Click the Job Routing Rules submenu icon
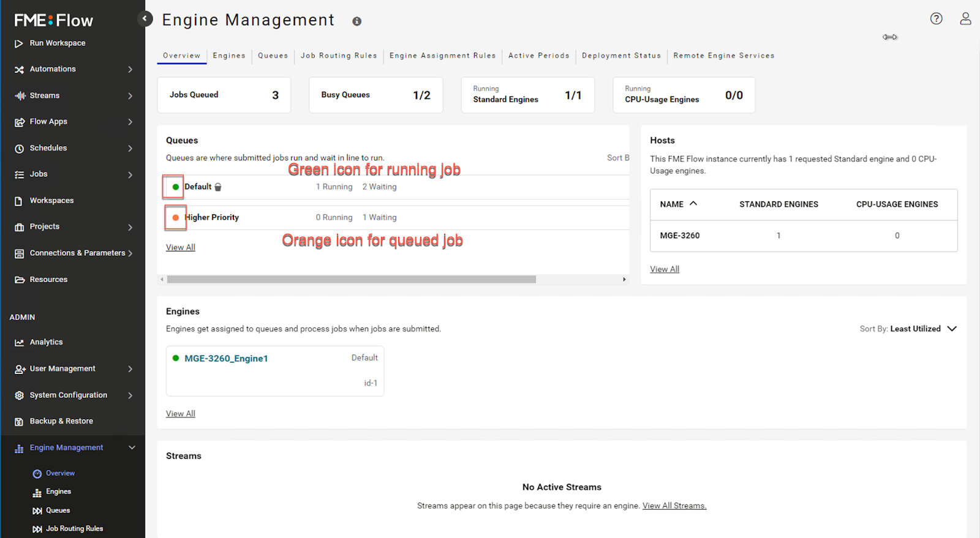980x538 pixels. click(37, 529)
